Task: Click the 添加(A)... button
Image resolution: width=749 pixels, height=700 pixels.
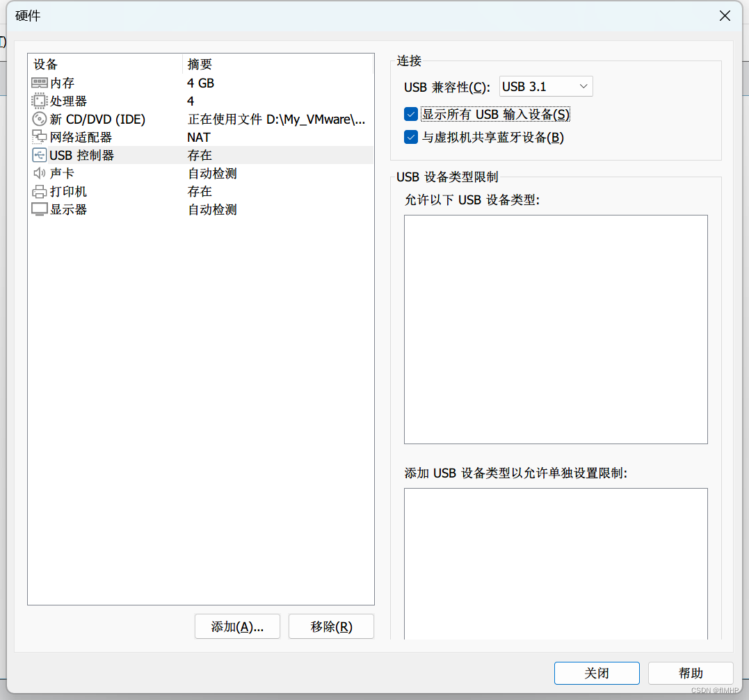Action: point(237,626)
